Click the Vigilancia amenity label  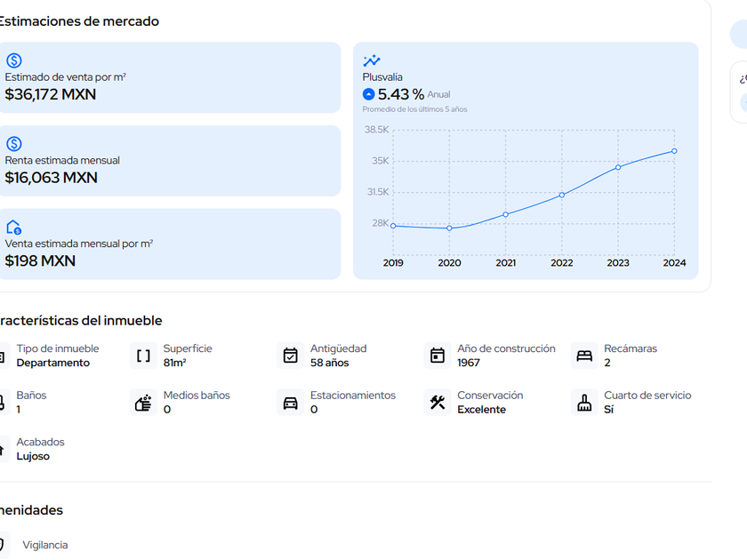click(44, 545)
